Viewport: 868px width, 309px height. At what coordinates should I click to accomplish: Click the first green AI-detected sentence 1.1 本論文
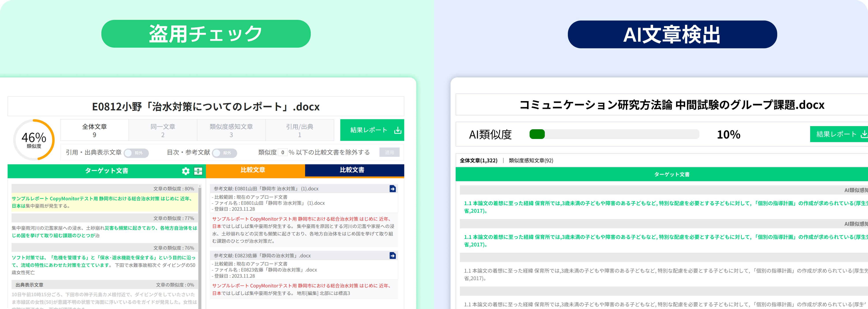click(666, 207)
